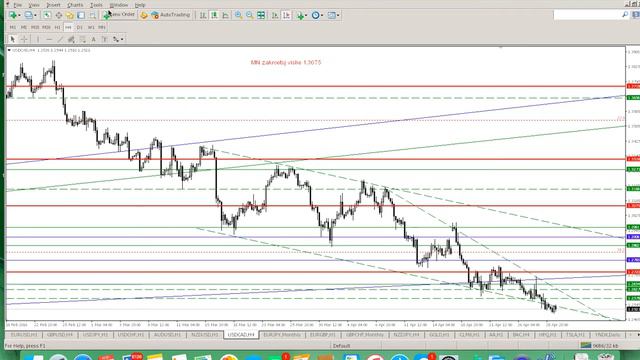This screenshot has height=360, width=640.
Task: Open the Templates icon
Action: (x=331, y=15)
